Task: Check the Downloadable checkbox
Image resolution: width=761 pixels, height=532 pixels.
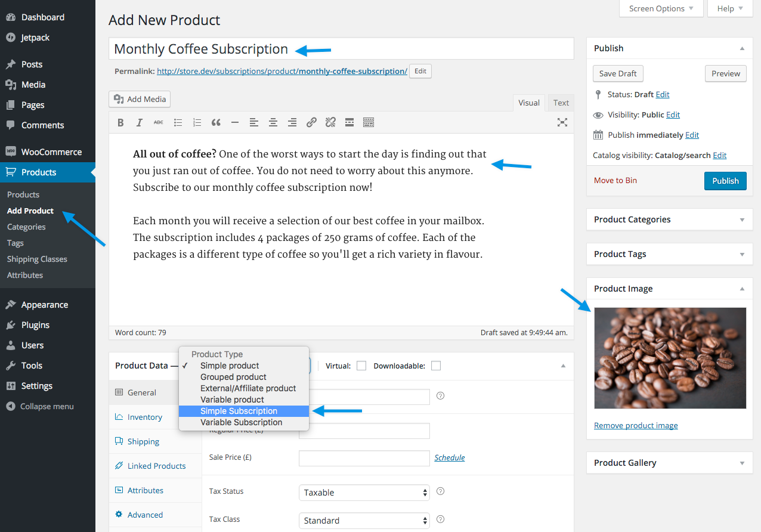Action: tap(436, 366)
